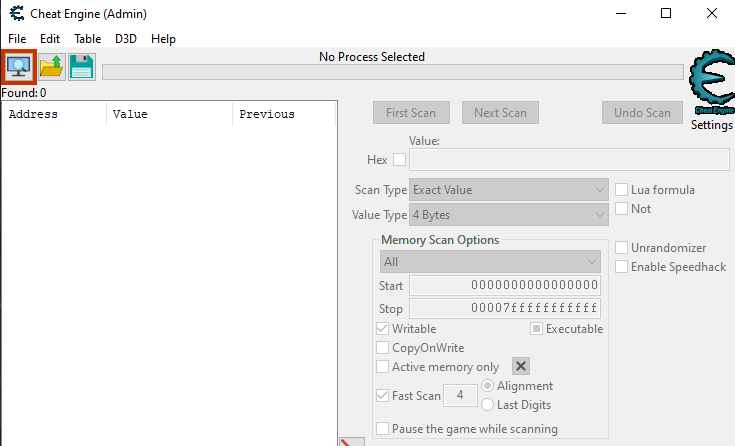Maximize the Cheat Engine window
Screen dimensions: 735x446
666,14
